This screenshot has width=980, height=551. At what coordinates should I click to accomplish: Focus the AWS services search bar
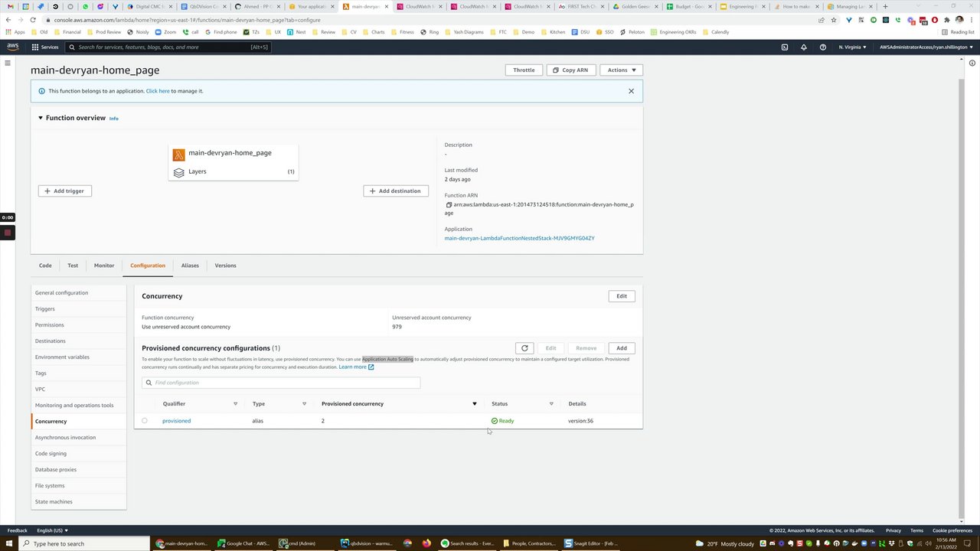pyautogui.click(x=168, y=47)
